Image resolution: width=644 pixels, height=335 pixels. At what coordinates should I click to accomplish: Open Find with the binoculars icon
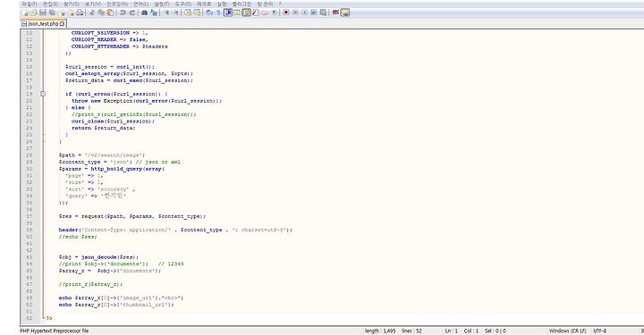(x=145, y=13)
